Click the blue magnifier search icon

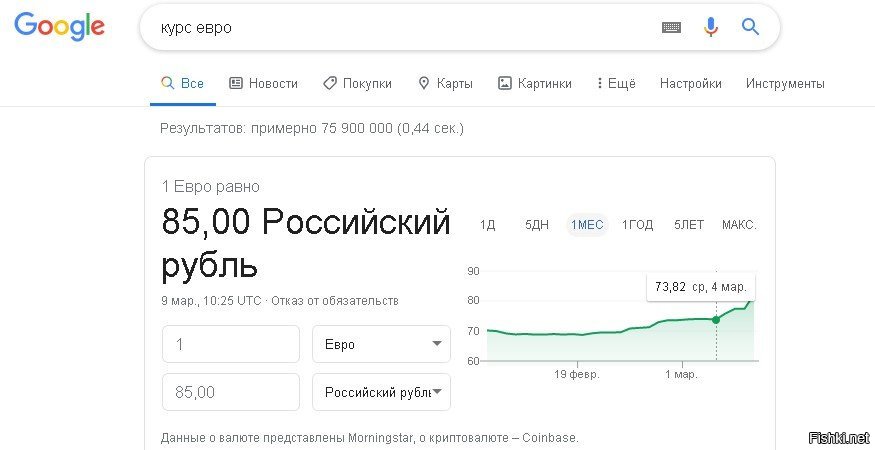tap(750, 26)
